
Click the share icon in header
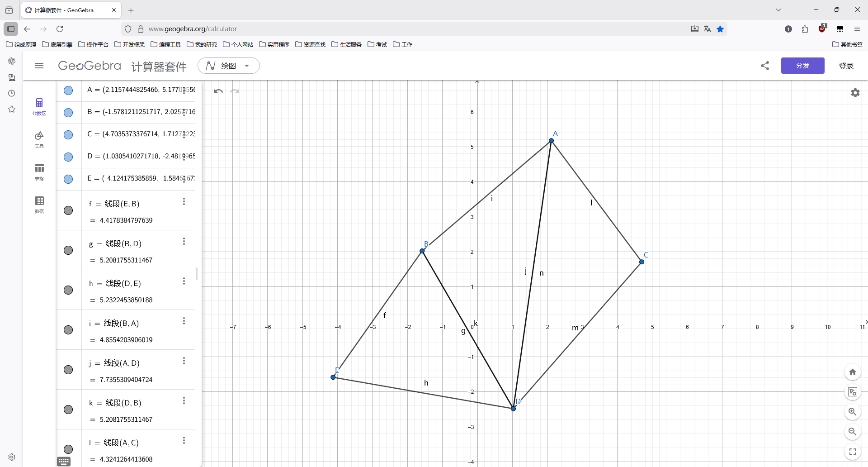coord(765,66)
